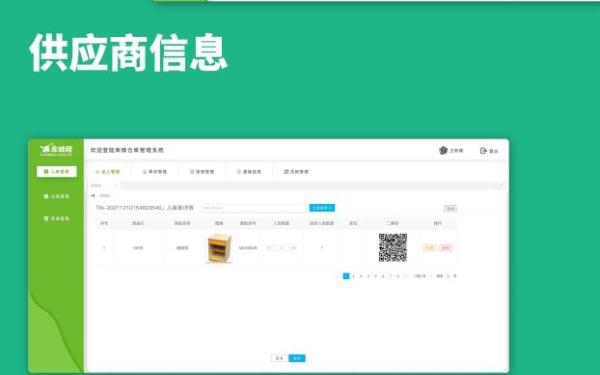This screenshot has width=600, height=375.
Task: Select the green active first top tab
Action: tap(108, 172)
